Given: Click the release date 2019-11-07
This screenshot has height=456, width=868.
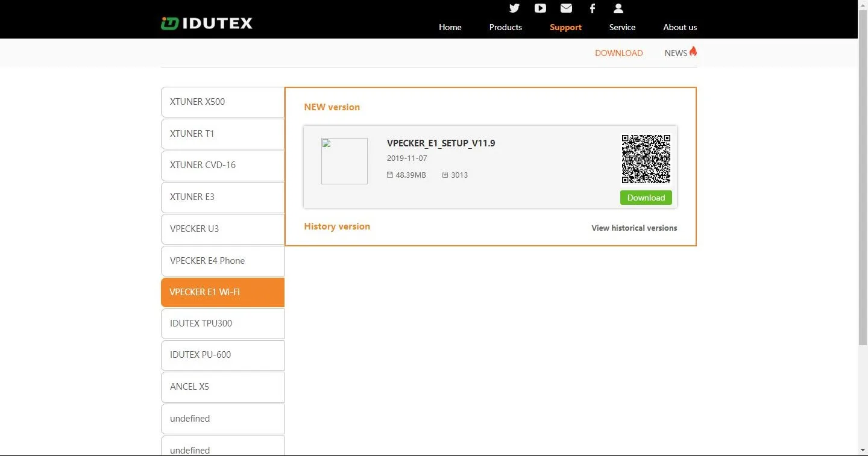Looking at the screenshot, I should [407, 158].
